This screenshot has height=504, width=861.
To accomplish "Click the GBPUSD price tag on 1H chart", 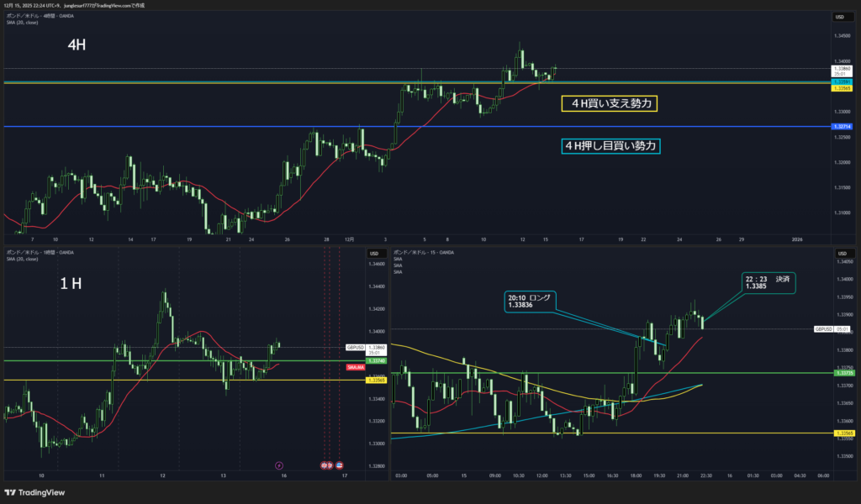I will pyautogui.click(x=356, y=347).
